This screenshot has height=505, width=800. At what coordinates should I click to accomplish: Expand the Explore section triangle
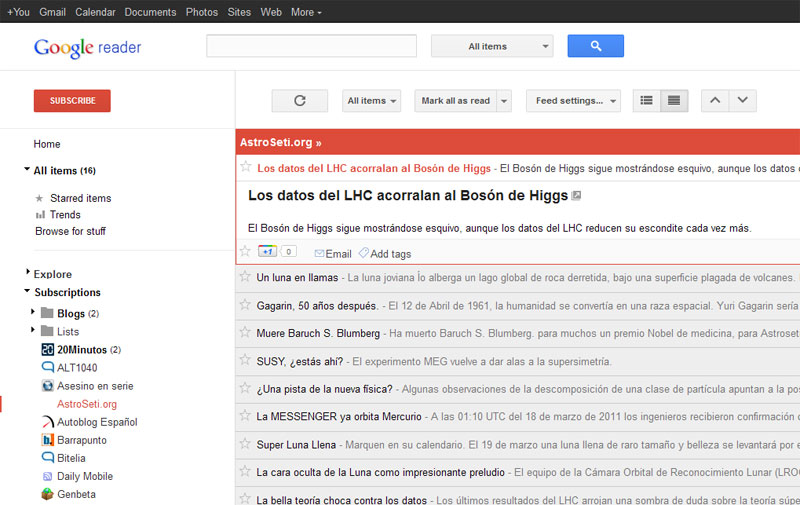(28, 272)
